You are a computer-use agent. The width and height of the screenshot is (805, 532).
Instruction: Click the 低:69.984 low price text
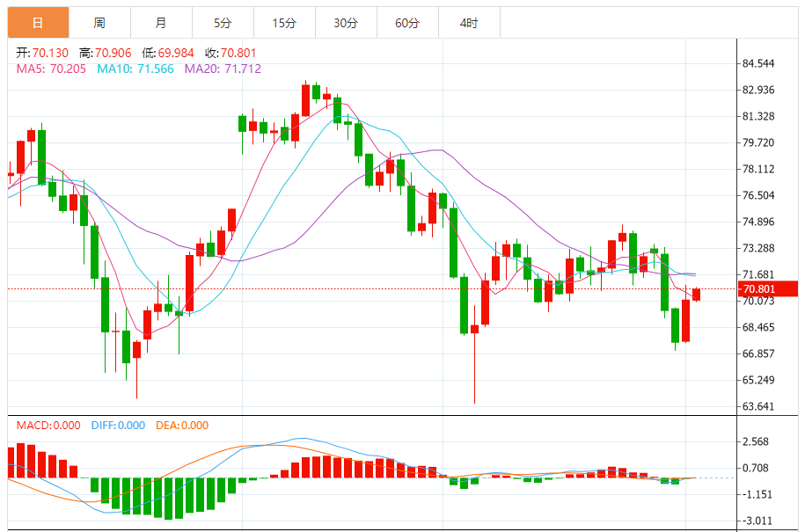168,53
